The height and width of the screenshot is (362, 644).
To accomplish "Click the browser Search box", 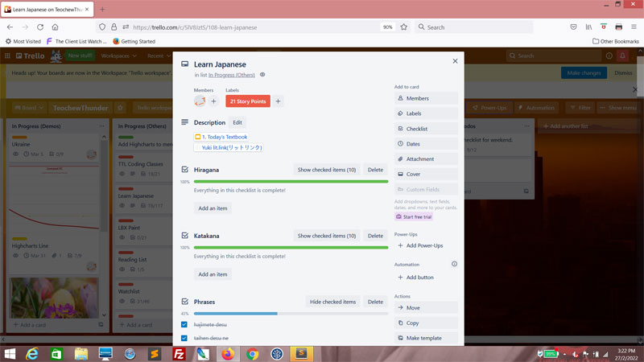I will 473,27.
